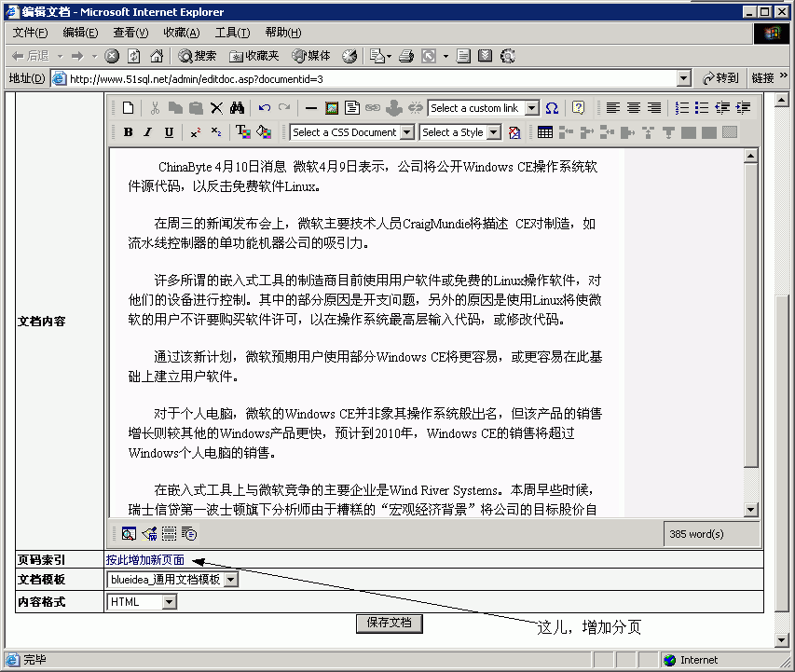Click the delete (X) editor icon
Screen dimensions: 795x672
tap(216, 108)
